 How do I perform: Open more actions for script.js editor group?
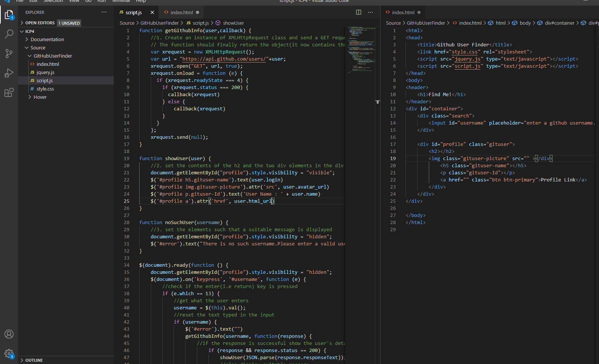pyautogui.click(x=370, y=12)
